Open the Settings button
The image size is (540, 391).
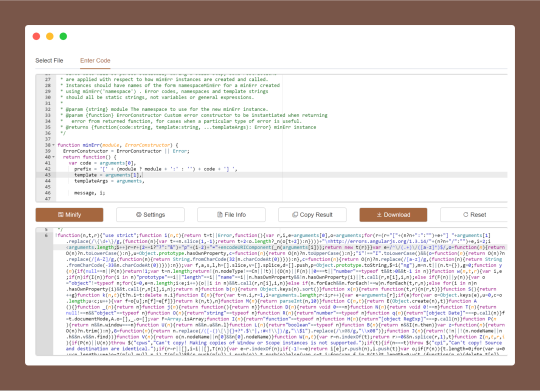click(150, 215)
